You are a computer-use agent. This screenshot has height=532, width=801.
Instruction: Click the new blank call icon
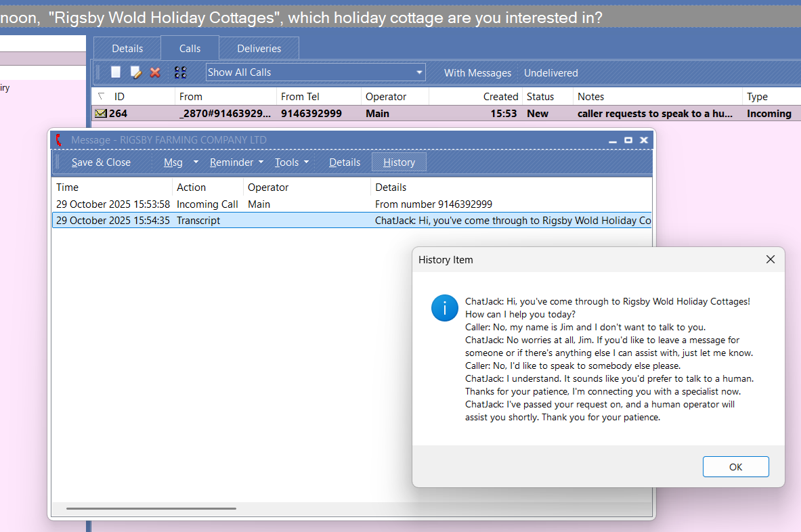[x=116, y=72]
